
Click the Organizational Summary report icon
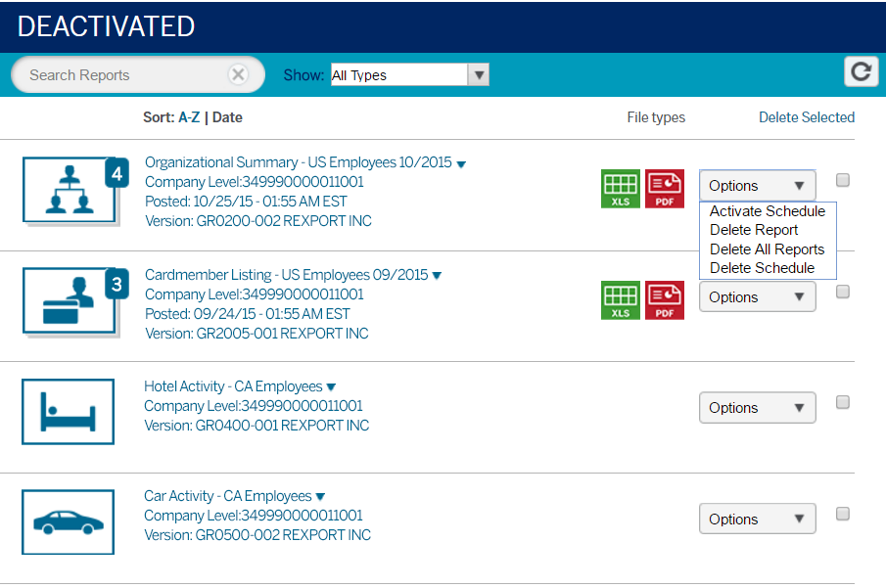tap(69, 189)
